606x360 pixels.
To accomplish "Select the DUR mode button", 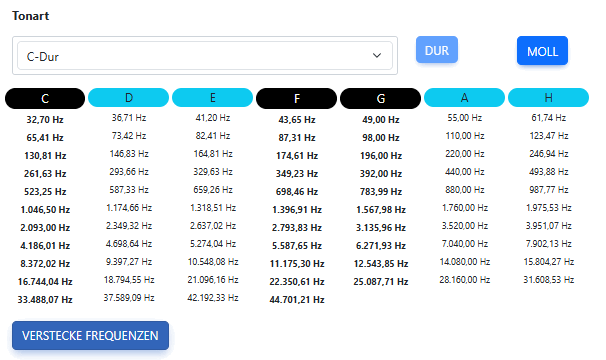I will [x=437, y=50].
